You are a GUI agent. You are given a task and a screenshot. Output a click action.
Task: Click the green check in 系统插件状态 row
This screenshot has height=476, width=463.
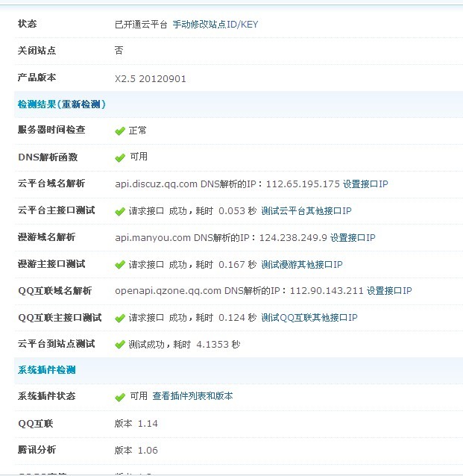tap(120, 397)
